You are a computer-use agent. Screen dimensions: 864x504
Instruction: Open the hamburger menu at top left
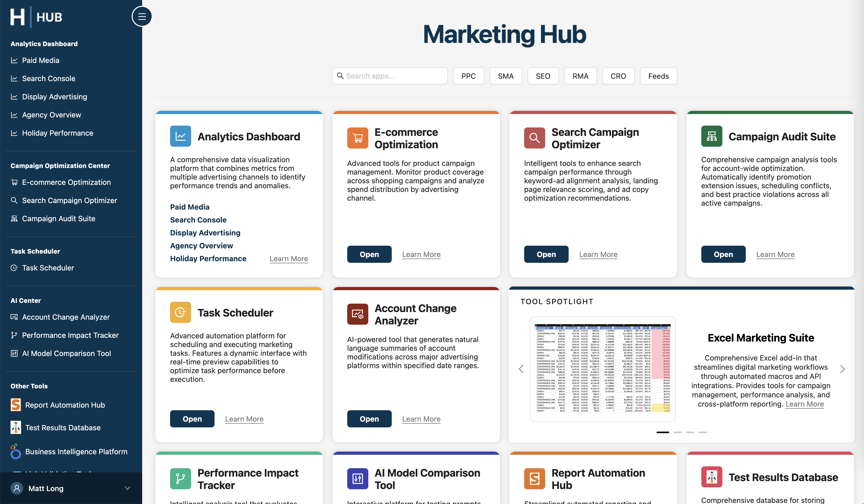click(x=142, y=16)
